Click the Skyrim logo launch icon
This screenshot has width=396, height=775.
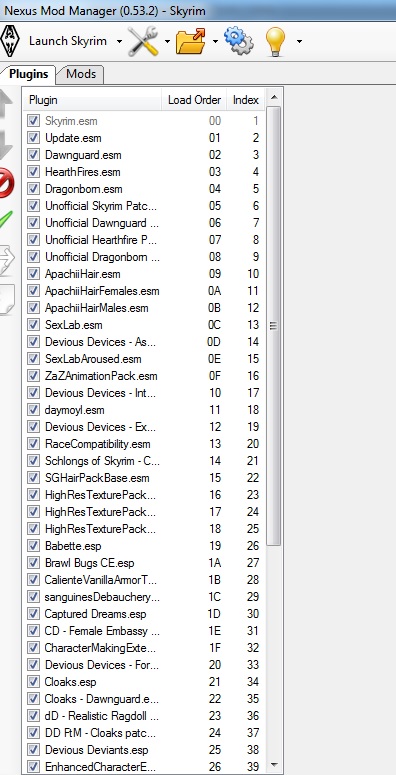pos(8,41)
